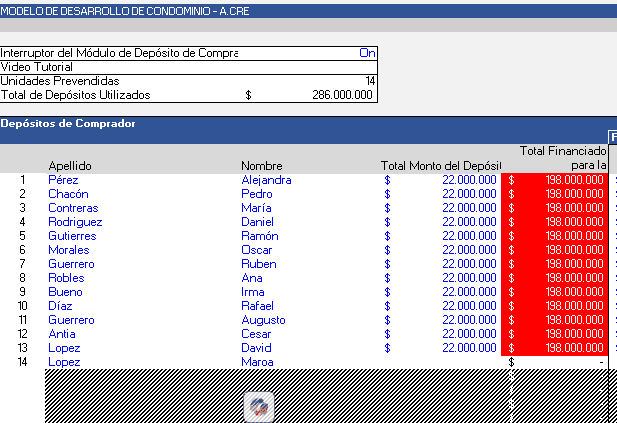Click the Depósitos de Comprador section header
The image size is (617, 423).
point(68,124)
